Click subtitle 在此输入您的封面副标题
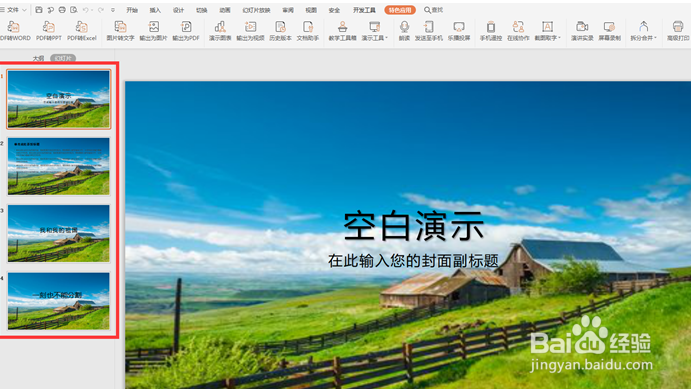This screenshot has width=691, height=389. (413, 261)
